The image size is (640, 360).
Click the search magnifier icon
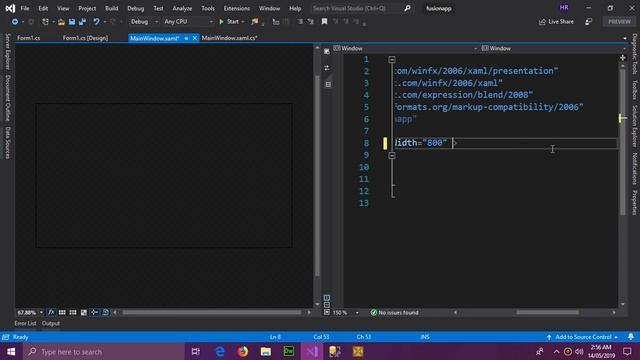pyautogui.click(x=407, y=8)
